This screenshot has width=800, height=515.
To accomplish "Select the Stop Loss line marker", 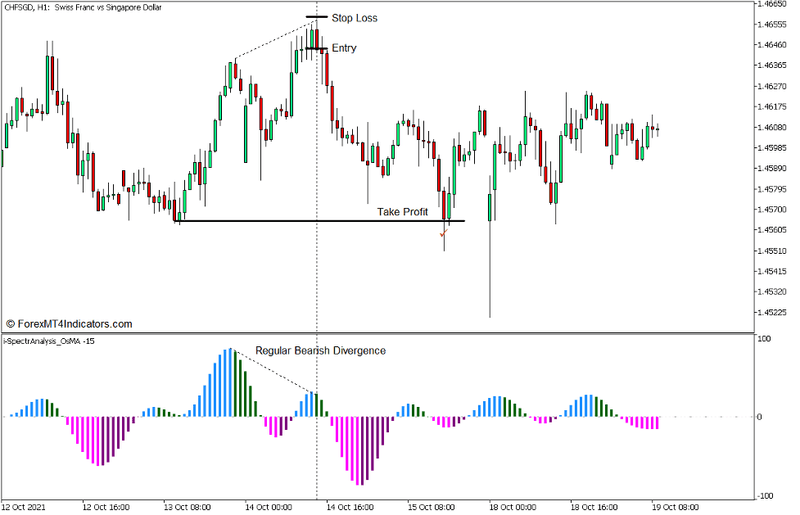I will coord(316,17).
